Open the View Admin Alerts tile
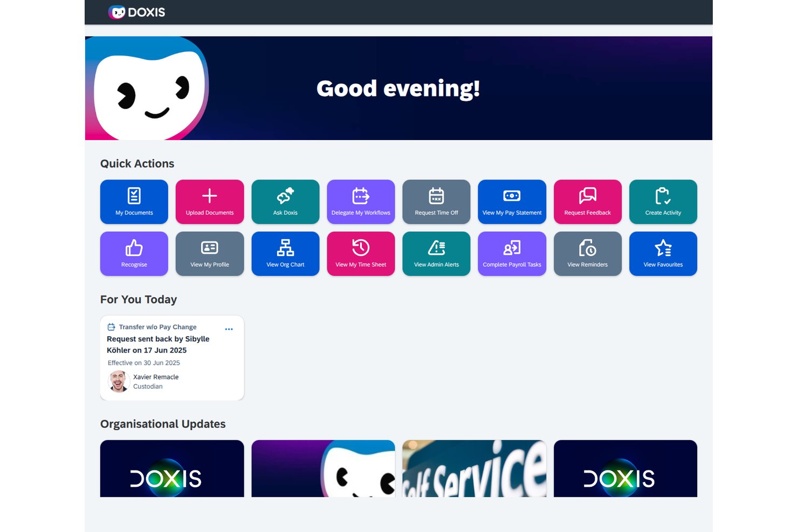The height and width of the screenshot is (532, 798). 436,254
